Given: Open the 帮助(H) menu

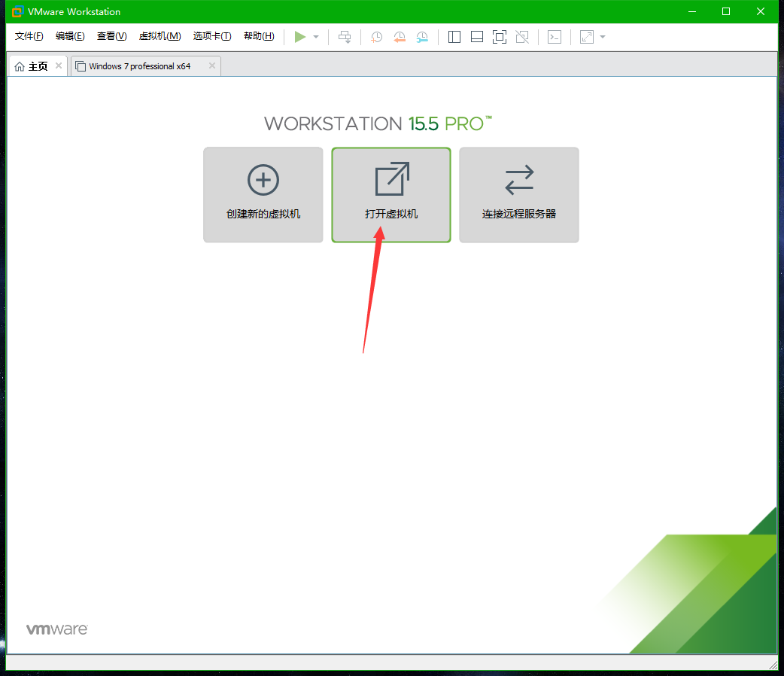Looking at the screenshot, I should [259, 36].
